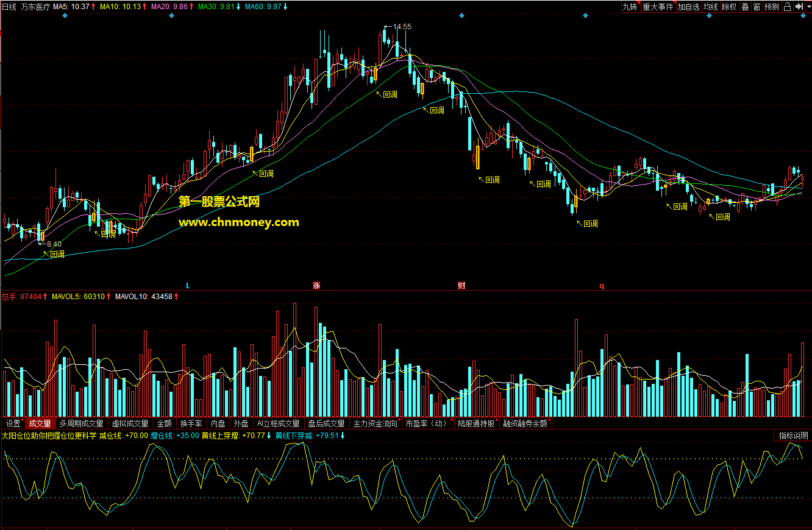The width and height of the screenshot is (812, 530).
Task: Click the 8.40 low price label
Action: coord(54,244)
